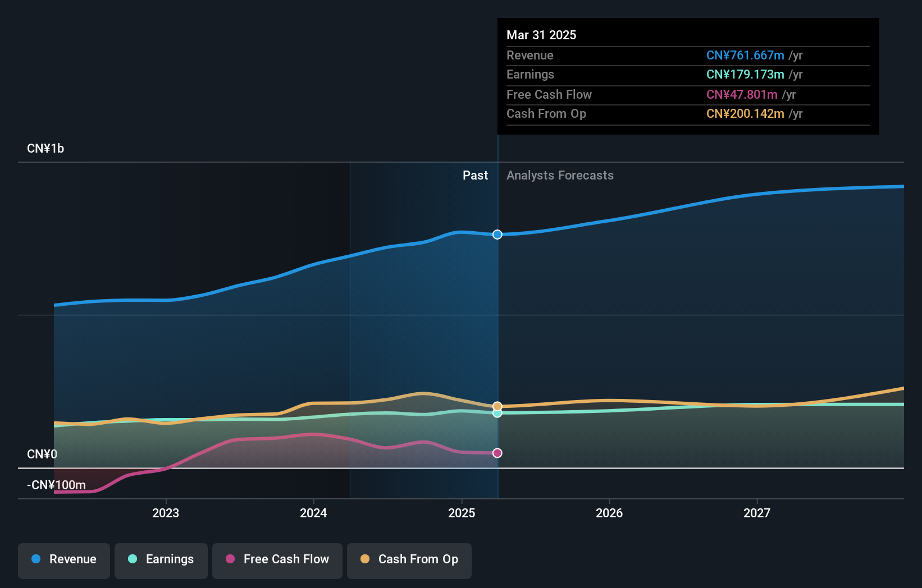Click the 2027 axis label
Viewport: 922px width, 588px height.
coord(757,513)
